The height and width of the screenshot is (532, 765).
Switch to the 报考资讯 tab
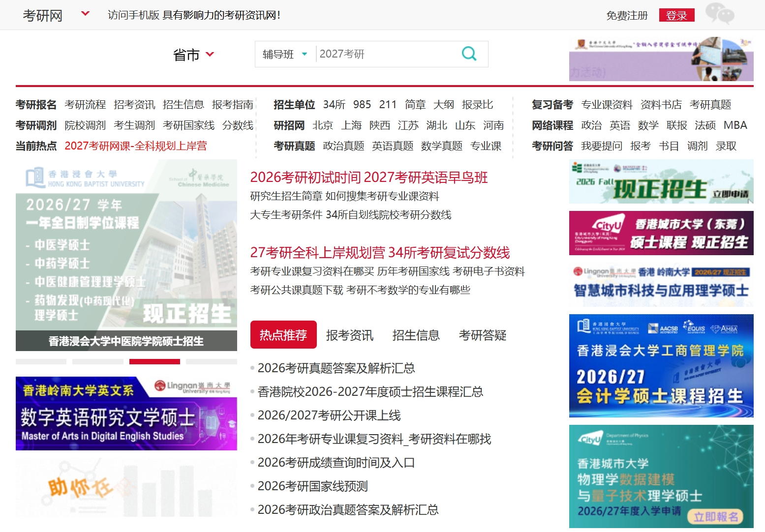coord(350,335)
